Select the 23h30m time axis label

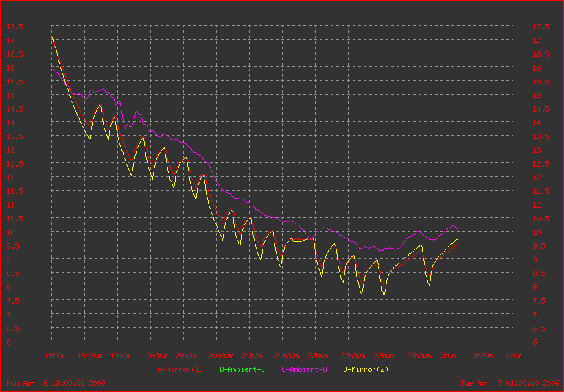[419, 356]
